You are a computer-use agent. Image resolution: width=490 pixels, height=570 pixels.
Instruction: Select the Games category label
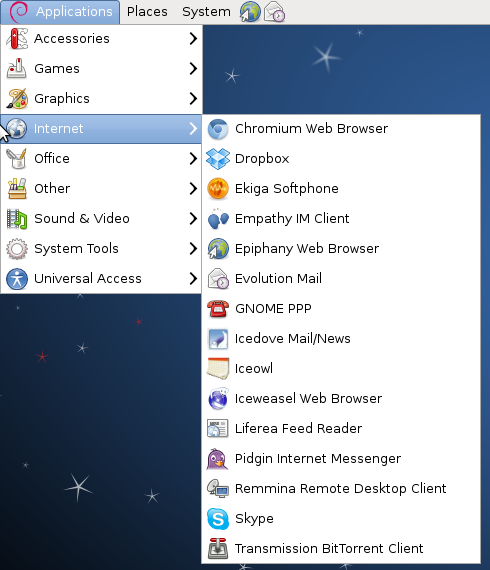point(57,68)
